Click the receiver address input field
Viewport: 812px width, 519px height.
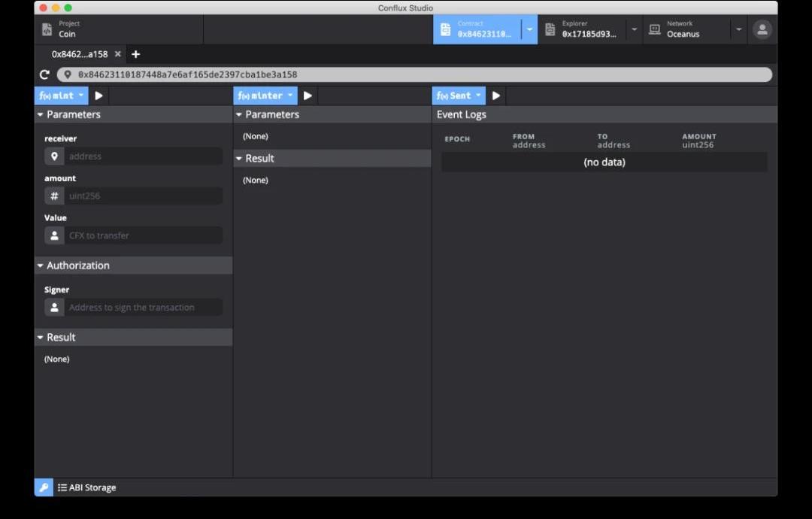click(143, 156)
